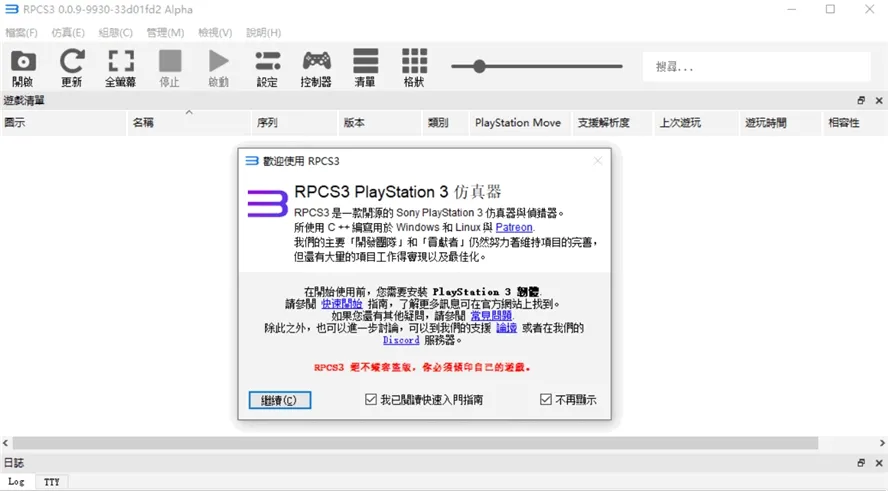Float the 遊戲清單 panel with undock icon

coord(861,100)
